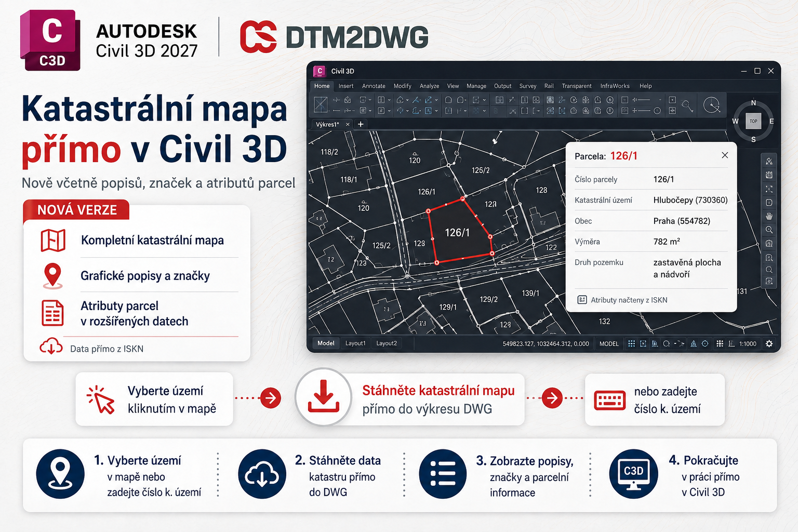Click the TOP face of the ViewCube
The height and width of the screenshot is (532, 798).
[x=753, y=121]
